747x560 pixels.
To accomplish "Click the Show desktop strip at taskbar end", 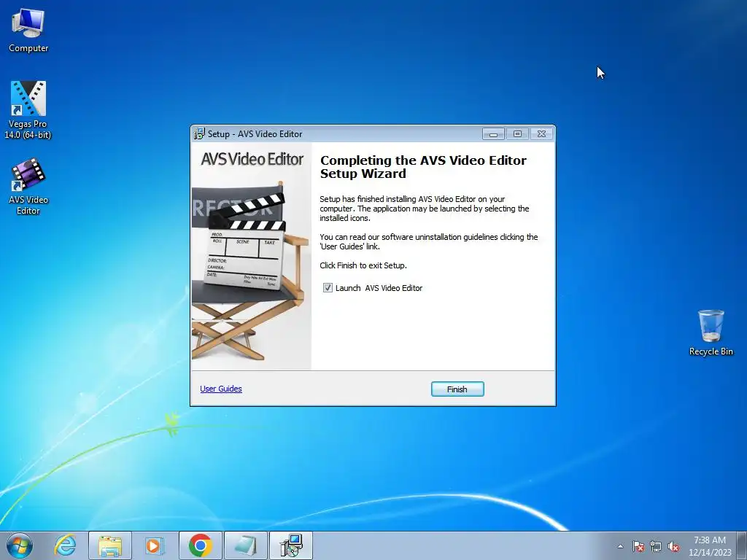I will tap(742, 545).
